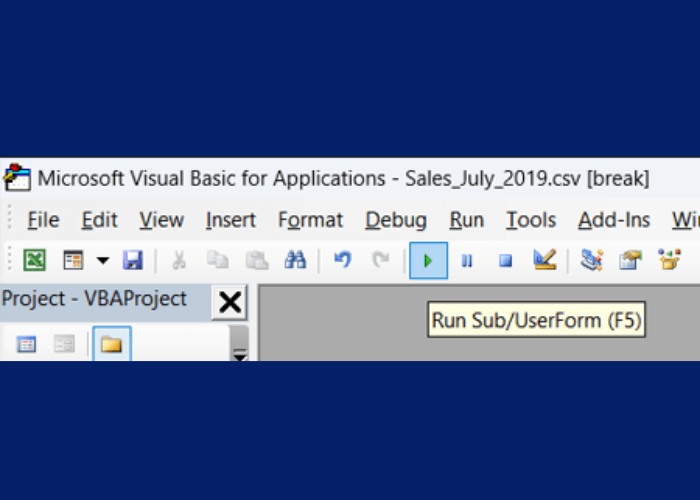Click the VBA application title bar icon
Viewport: 700px width, 500px height.
(x=17, y=178)
